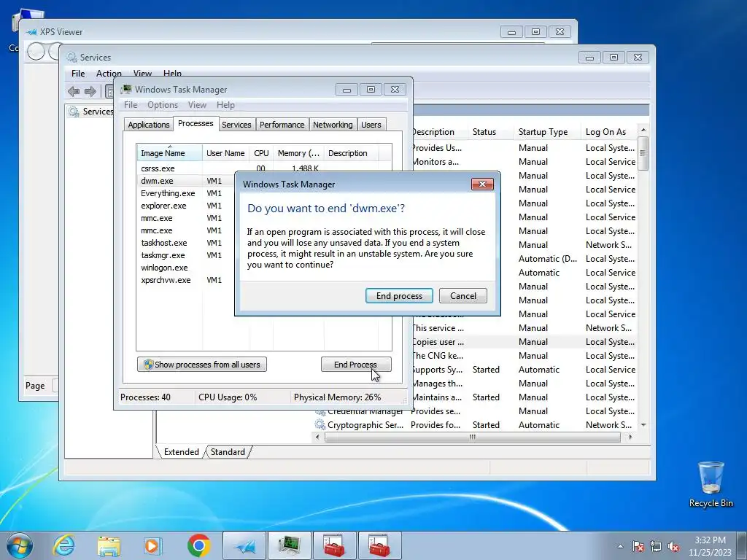Image resolution: width=747 pixels, height=560 pixels.
Task: Select taskhost.exe process row
Action: coord(186,243)
